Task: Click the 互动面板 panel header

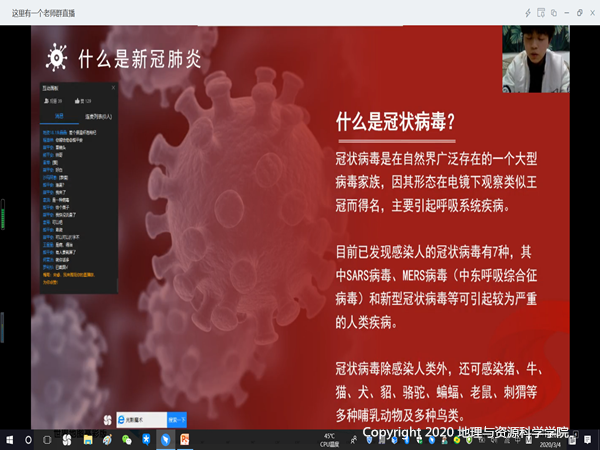Action: [54, 89]
